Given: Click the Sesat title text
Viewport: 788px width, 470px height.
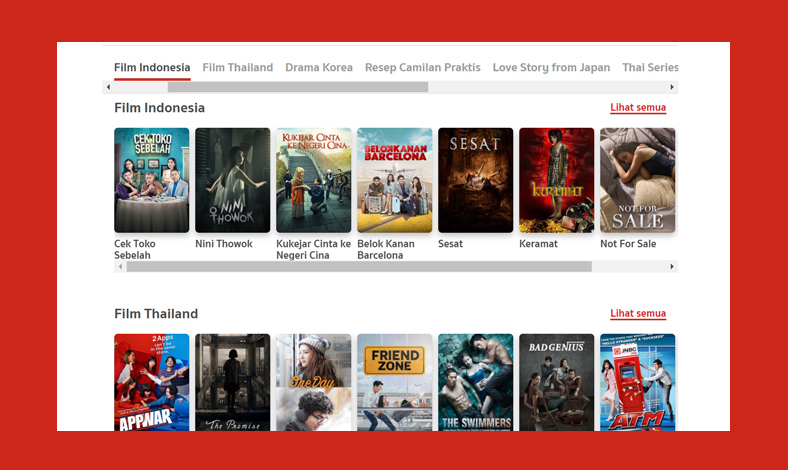Looking at the screenshot, I should [x=450, y=244].
